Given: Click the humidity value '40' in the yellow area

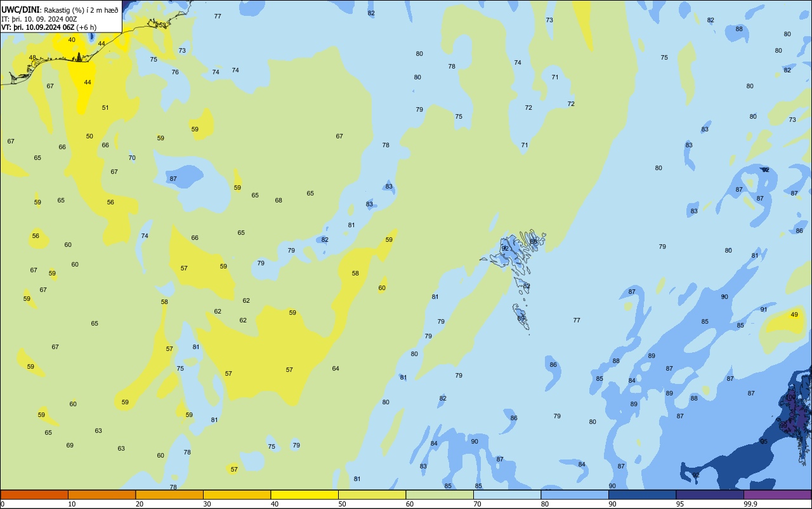Looking at the screenshot, I should coord(72,40).
